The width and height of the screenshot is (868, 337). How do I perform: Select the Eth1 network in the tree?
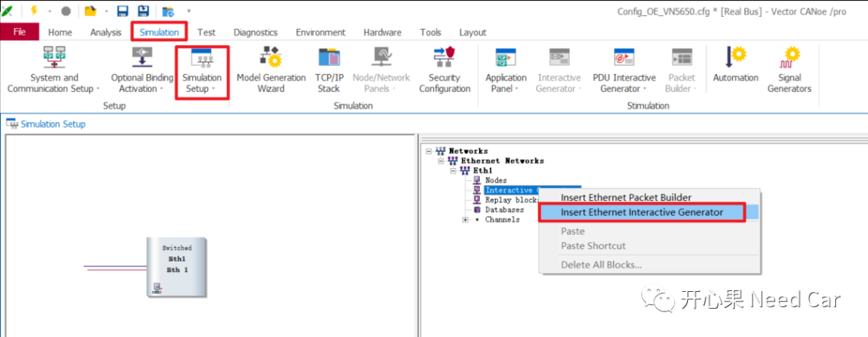coord(483,171)
